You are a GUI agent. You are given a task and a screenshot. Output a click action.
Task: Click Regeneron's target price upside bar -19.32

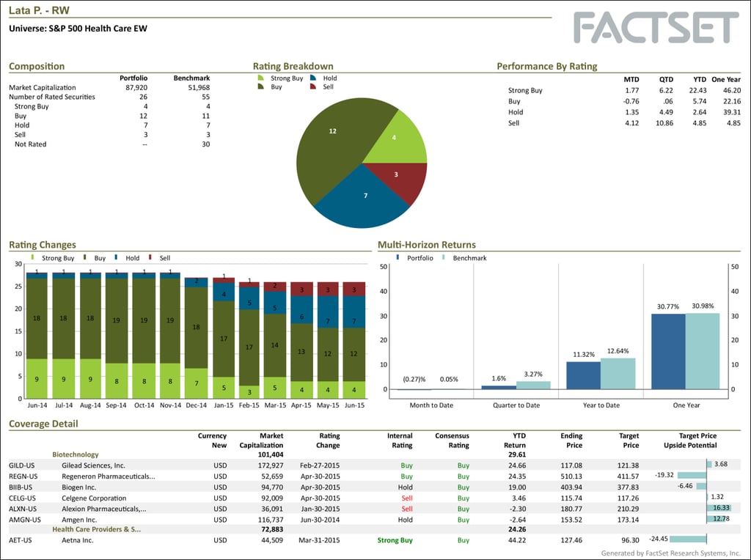692,475
